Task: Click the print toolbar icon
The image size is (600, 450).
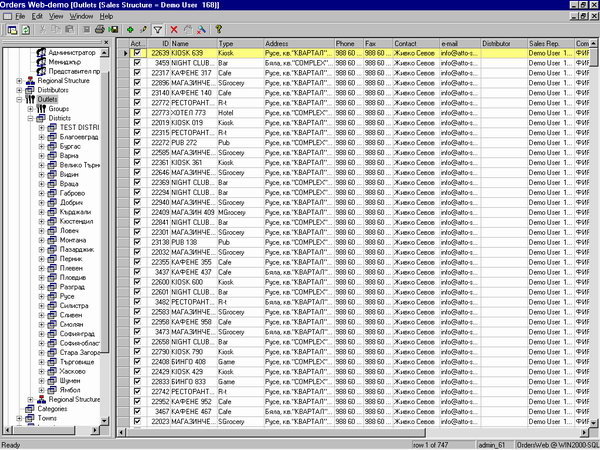Action: [99, 29]
